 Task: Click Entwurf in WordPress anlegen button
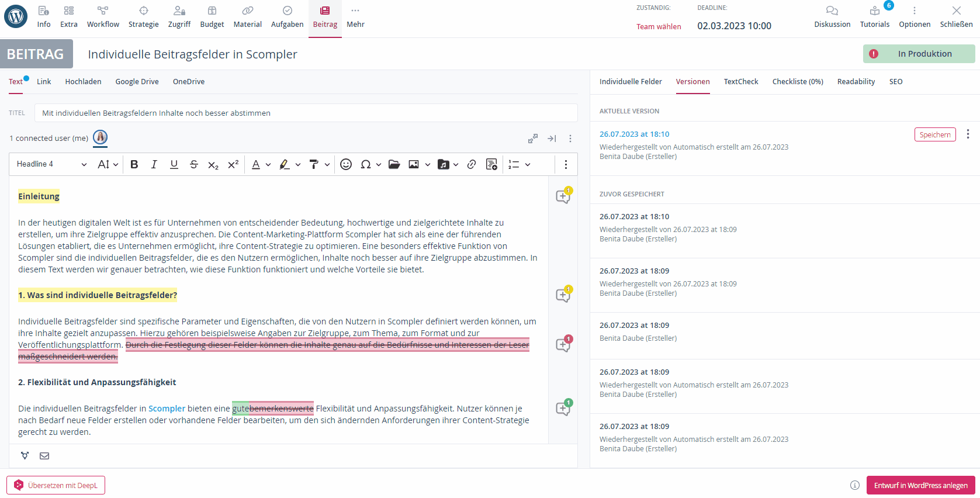click(x=920, y=485)
